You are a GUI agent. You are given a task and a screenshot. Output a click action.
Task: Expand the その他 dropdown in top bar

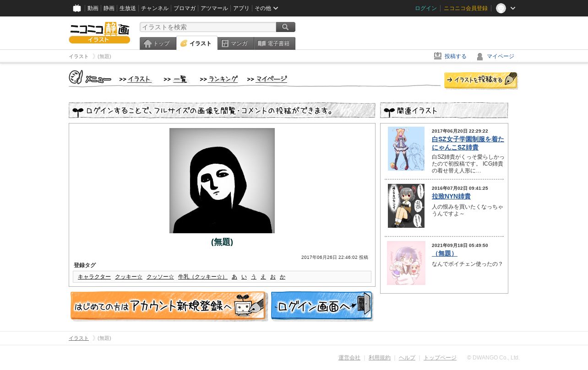267,8
